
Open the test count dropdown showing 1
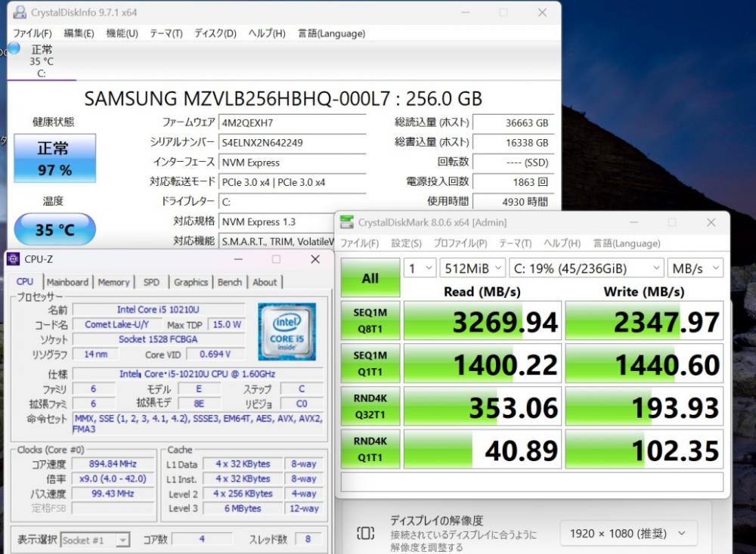(x=420, y=268)
